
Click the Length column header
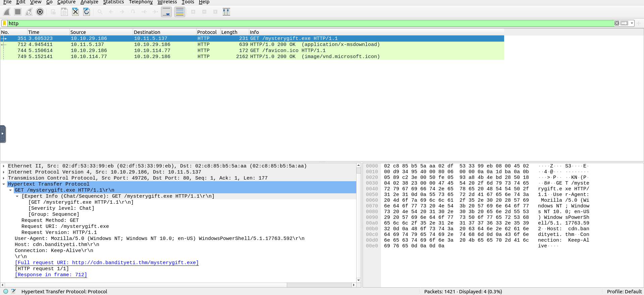(229, 32)
